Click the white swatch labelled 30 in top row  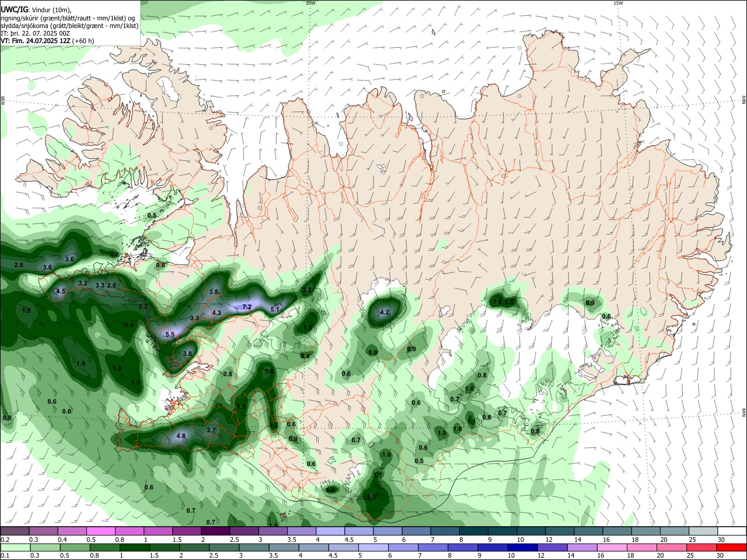click(732, 531)
